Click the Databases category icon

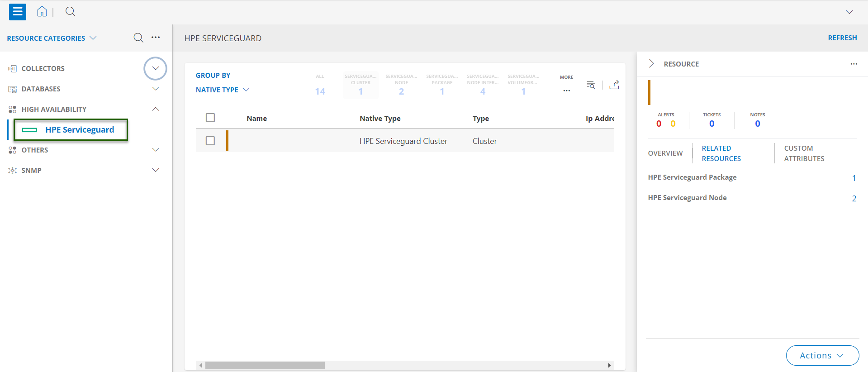point(12,89)
